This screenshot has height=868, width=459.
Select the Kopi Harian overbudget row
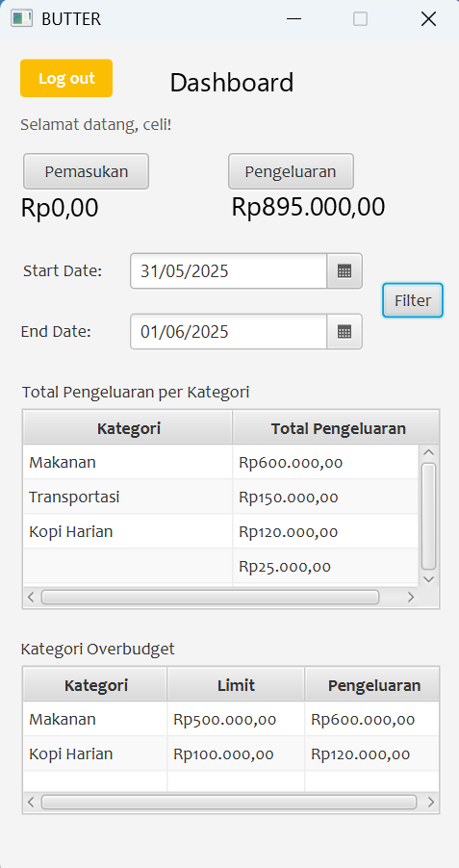pyautogui.click(x=231, y=753)
